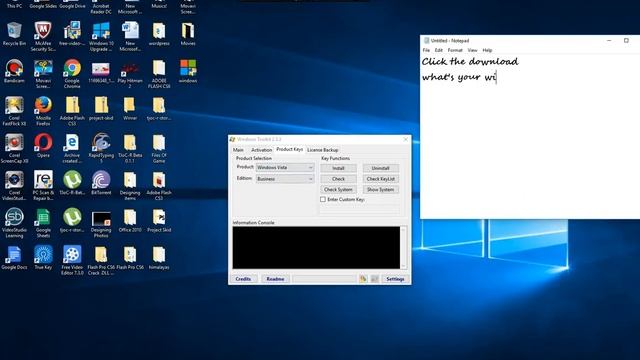
Task: Launch Free Video Editor 7.3.0
Action: (x=72, y=260)
